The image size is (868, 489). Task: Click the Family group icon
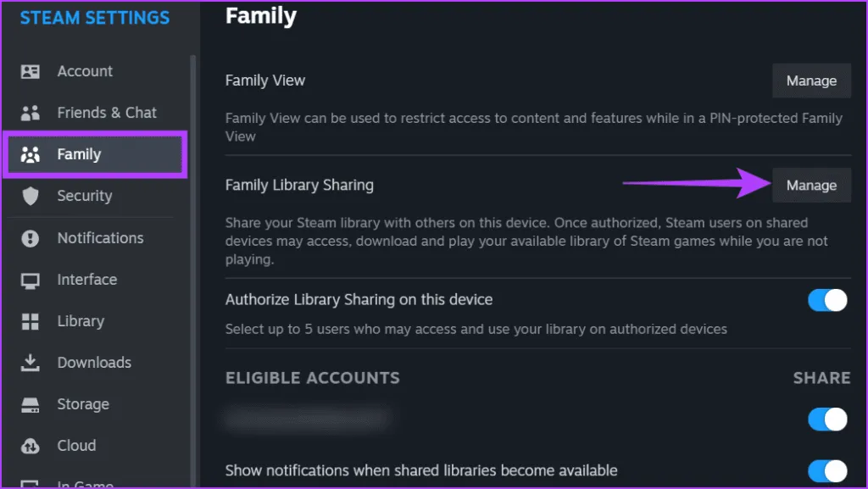click(31, 154)
